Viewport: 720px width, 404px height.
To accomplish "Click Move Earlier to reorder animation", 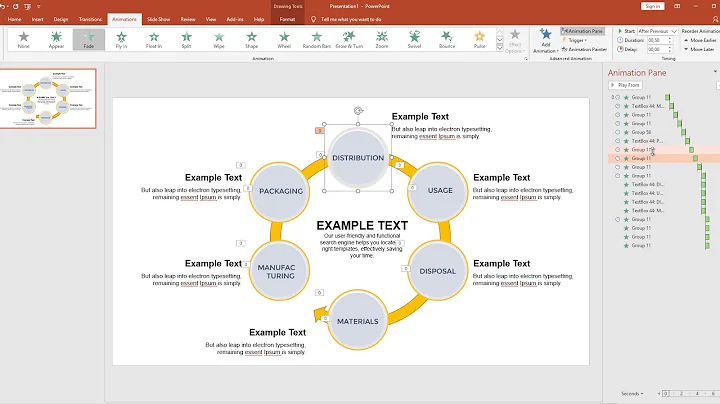I will point(701,40).
